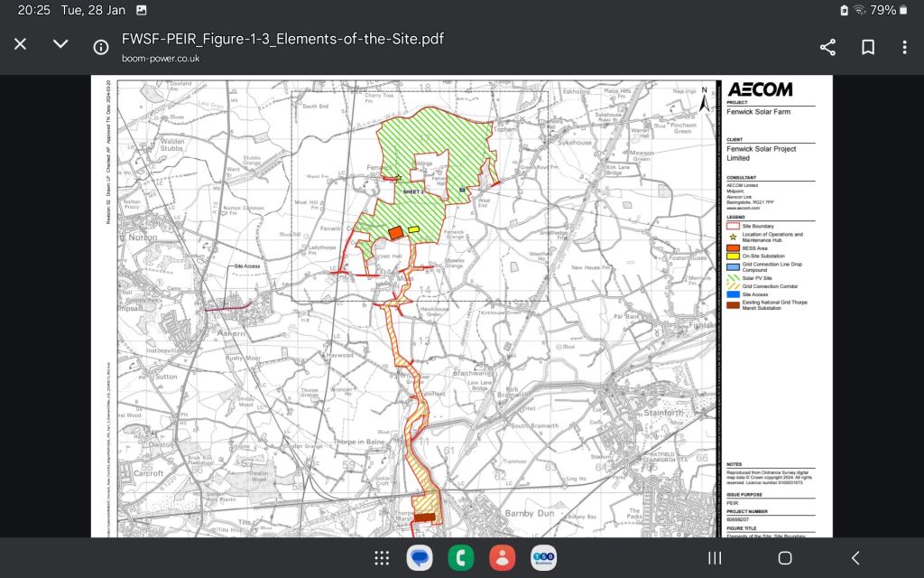Tap the yellow On-Site Substation legend swatch

(x=733, y=256)
